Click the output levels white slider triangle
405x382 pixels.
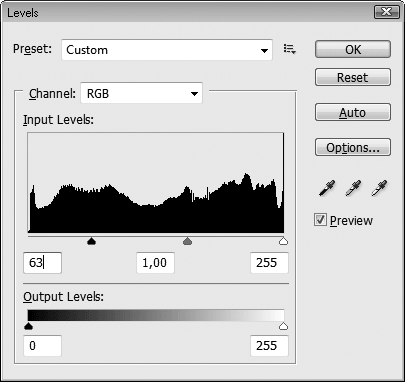click(x=283, y=326)
